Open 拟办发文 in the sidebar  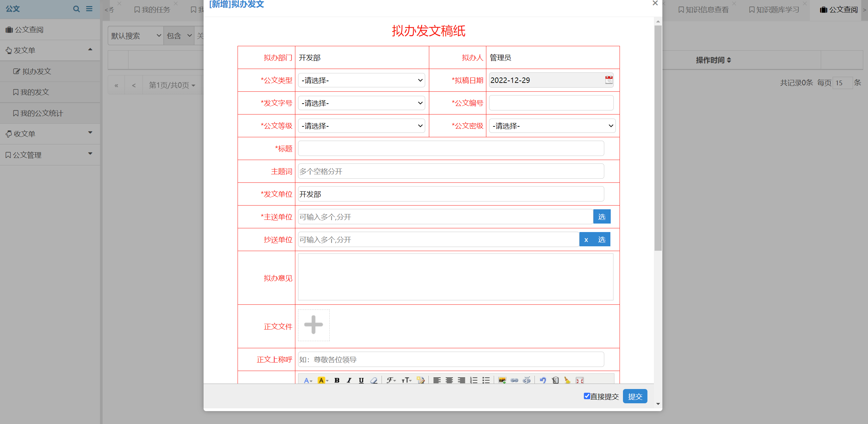pyautogui.click(x=50, y=71)
